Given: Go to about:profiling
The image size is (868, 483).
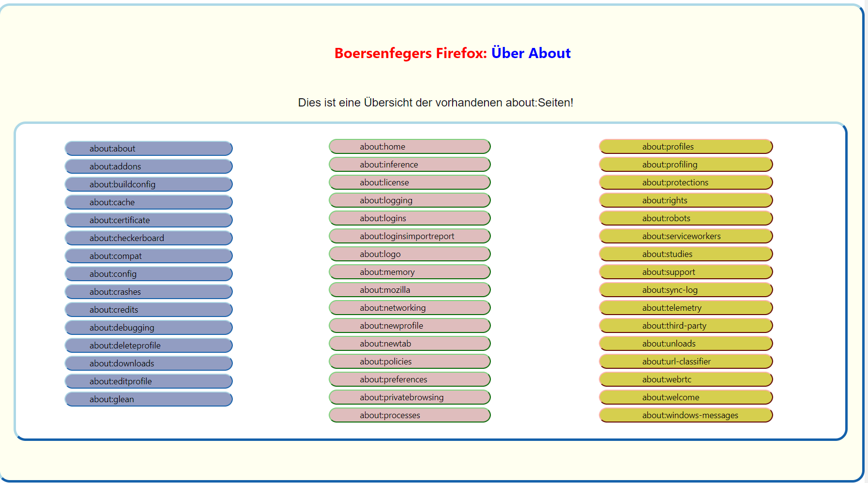Looking at the screenshot, I should click(x=686, y=165).
